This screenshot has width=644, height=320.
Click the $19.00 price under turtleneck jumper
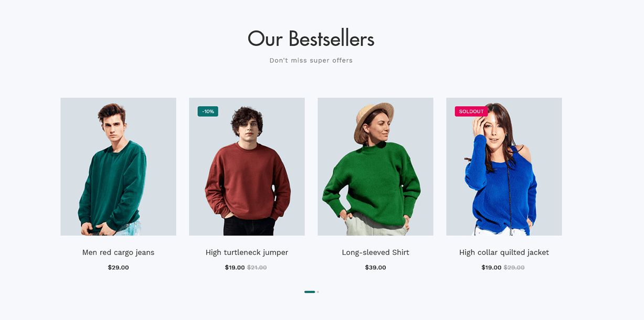coord(235,268)
